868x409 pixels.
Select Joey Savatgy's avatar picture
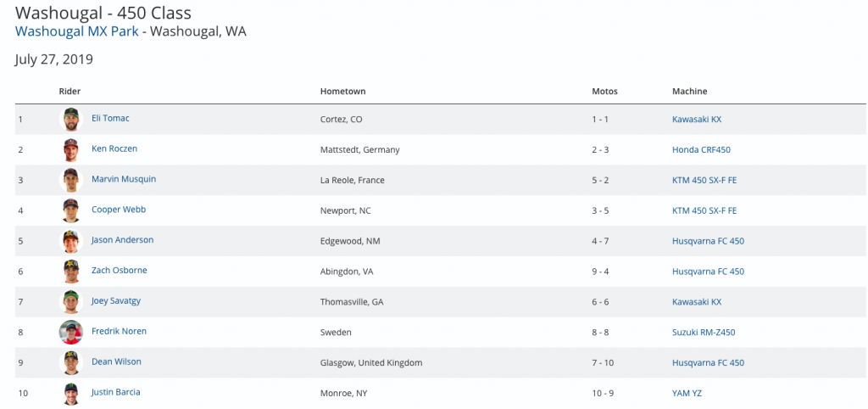tap(70, 302)
